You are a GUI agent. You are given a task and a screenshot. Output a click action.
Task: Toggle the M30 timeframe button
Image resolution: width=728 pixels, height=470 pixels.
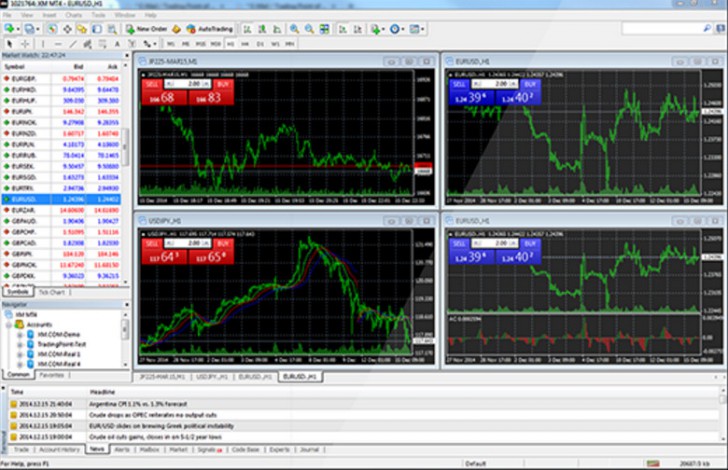pyautogui.click(x=215, y=44)
